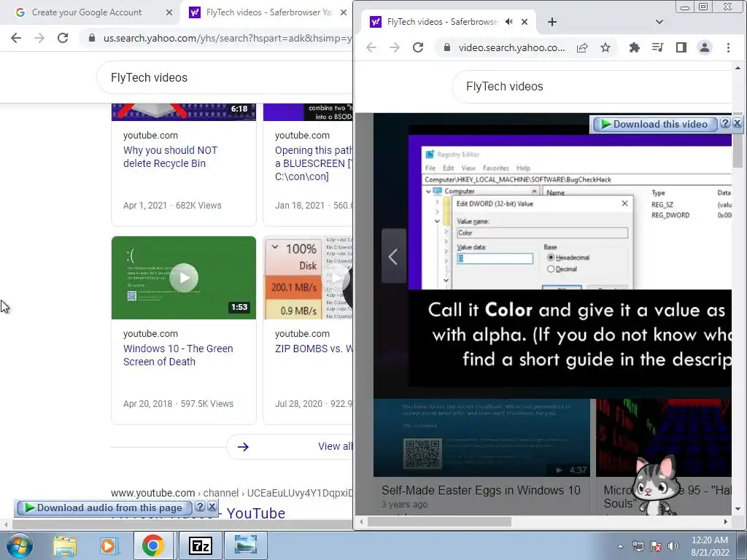Image resolution: width=747 pixels, height=560 pixels.
Task: Open a new tab with plus button
Action: 552,22
